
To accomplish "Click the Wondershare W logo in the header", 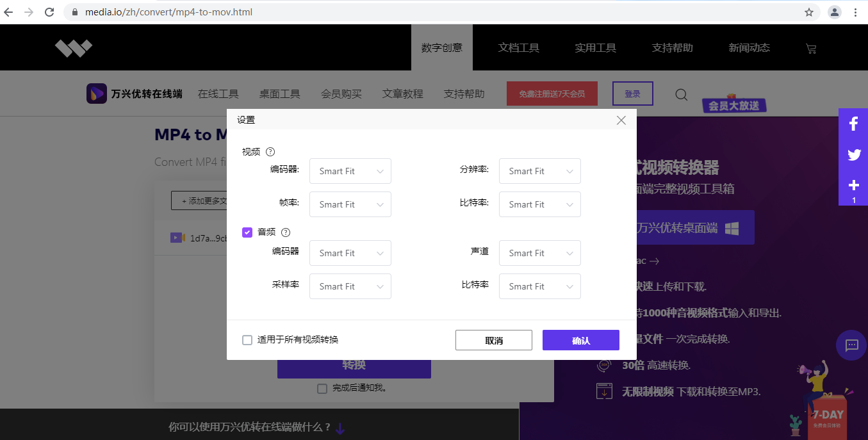I will pyautogui.click(x=73, y=47).
